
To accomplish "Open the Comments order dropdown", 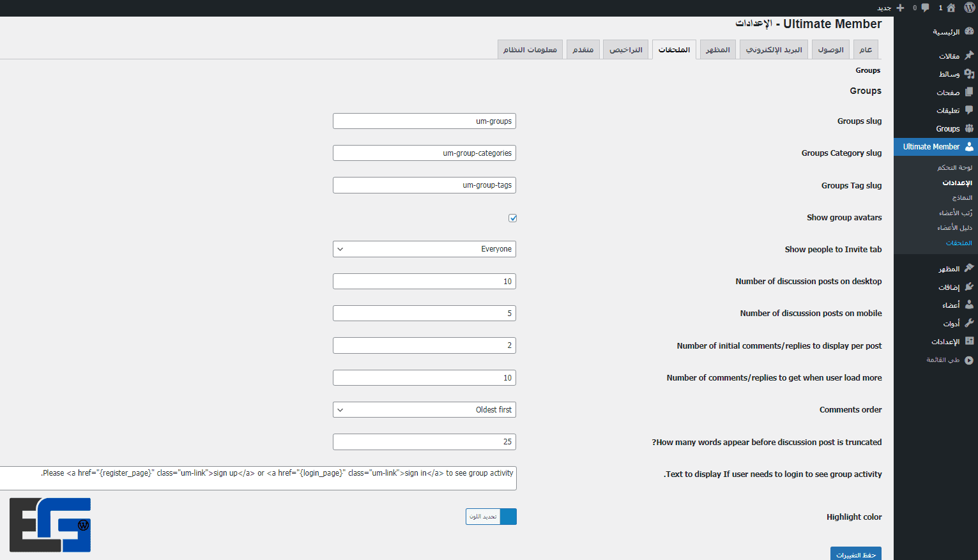I will [424, 410].
